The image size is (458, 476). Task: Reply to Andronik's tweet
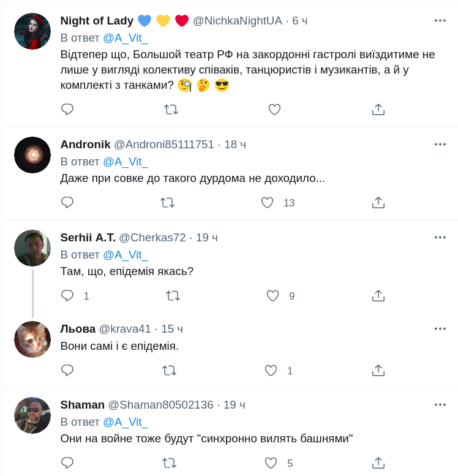tap(67, 203)
